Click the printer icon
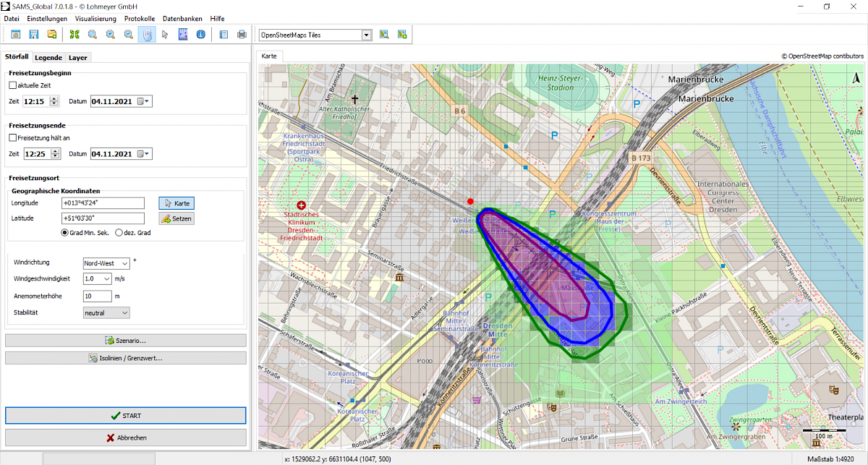Screen dimensions: 868x465 [242, 34]
